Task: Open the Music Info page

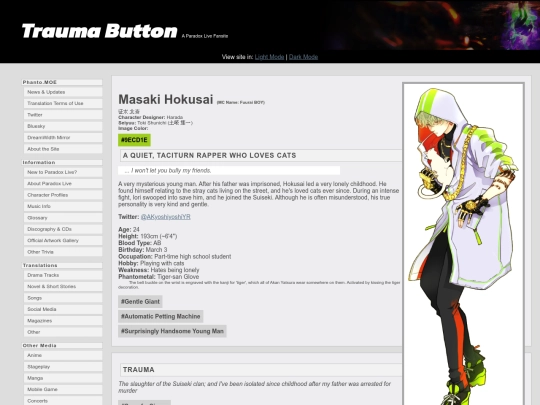Action: (63, 206)
